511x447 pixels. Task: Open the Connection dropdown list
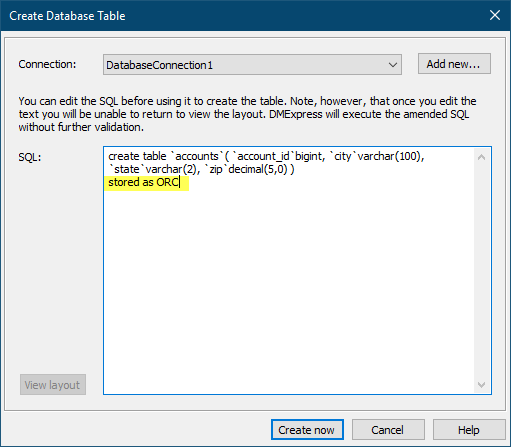252,65
